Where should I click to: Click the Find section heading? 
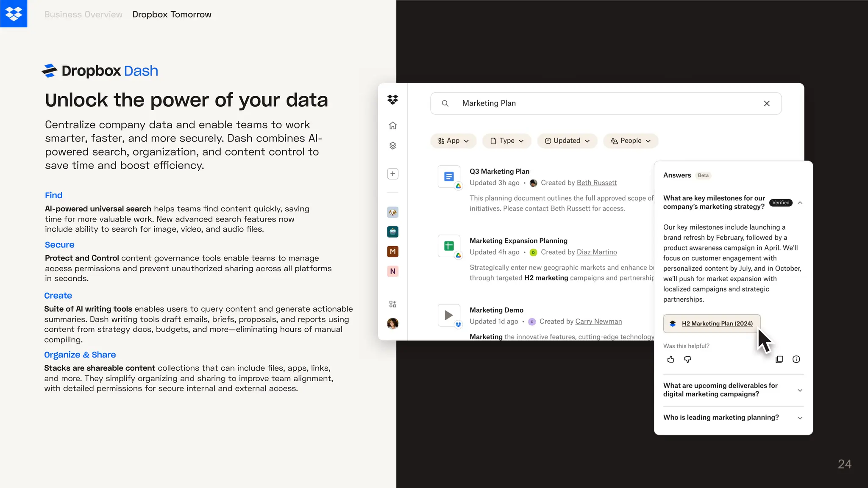[54, 195]
